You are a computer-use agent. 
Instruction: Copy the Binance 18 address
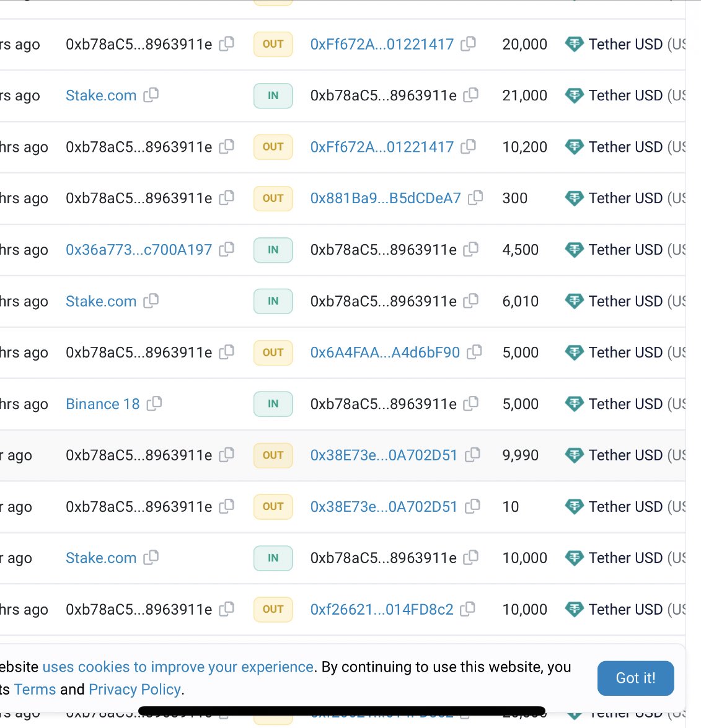point(154,403)
